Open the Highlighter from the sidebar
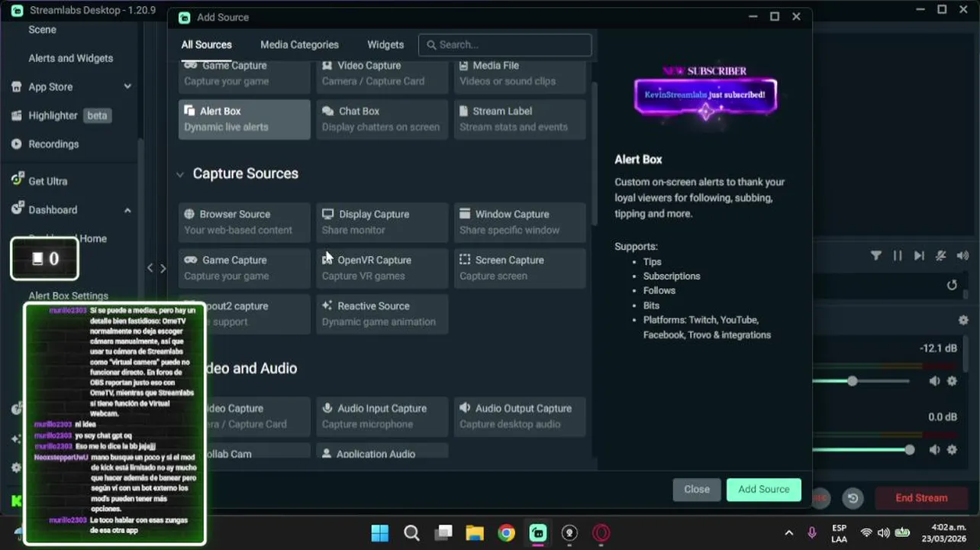The image size is (980, 550). point(53,115)
